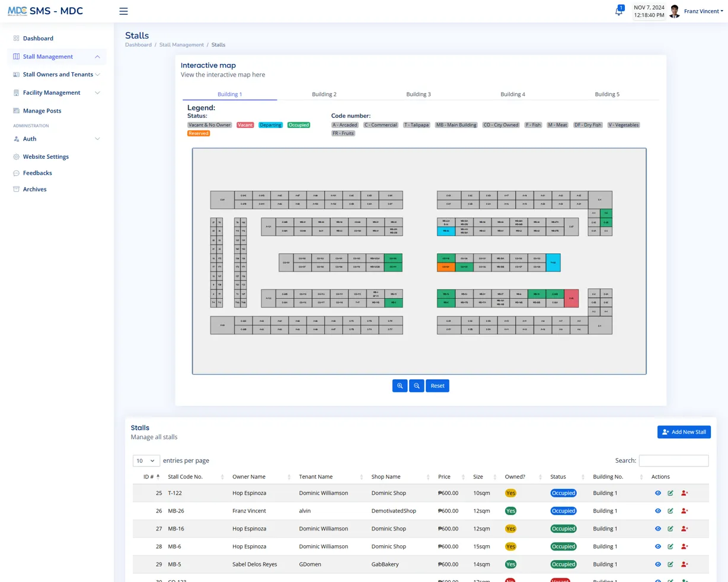Click the red vacant stall on map

[x=571, y=298]
